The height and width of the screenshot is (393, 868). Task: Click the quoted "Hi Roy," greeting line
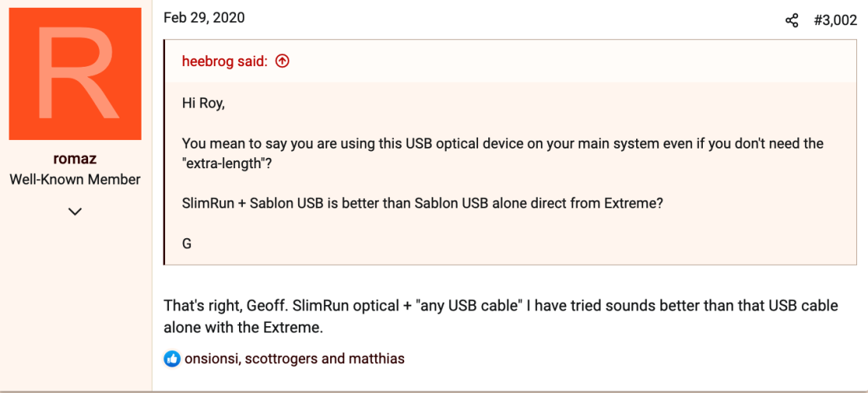204,103
